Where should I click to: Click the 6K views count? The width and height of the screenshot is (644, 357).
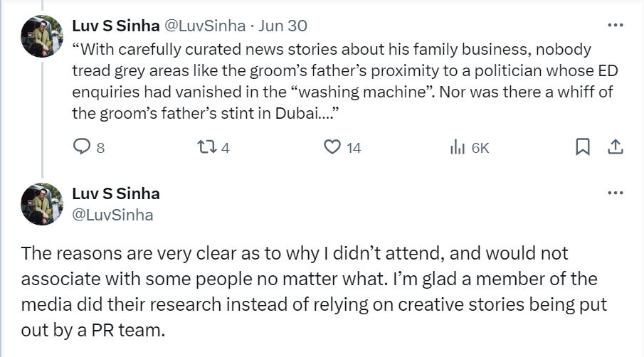(480, 148)
